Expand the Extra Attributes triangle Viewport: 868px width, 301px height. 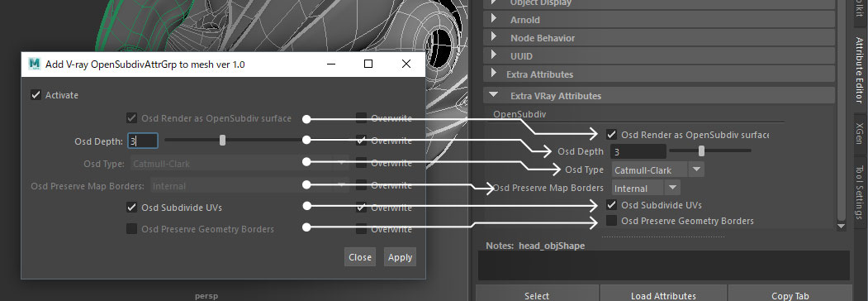pyautogui.click(x=494, y=74)
